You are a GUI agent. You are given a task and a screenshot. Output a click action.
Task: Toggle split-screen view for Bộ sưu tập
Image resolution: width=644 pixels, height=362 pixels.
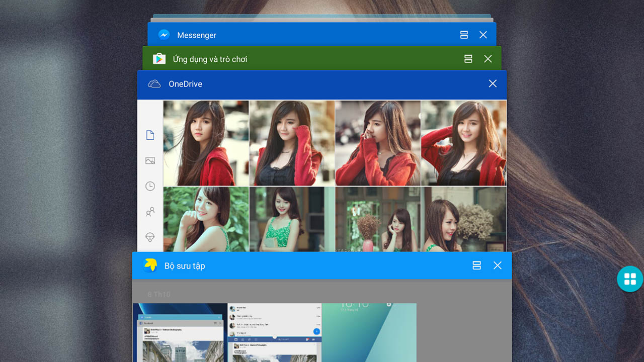click(x=476, y=265)
